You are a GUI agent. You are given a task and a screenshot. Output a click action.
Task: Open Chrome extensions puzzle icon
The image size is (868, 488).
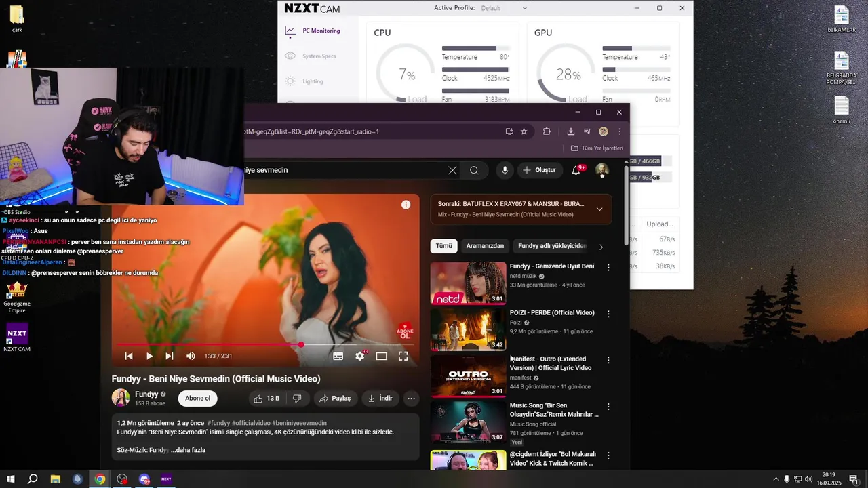tap(547, 131)
